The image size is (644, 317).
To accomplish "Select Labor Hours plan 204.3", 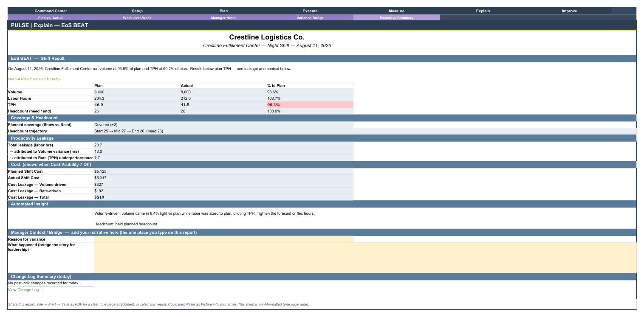I will [x=137, y=98].
